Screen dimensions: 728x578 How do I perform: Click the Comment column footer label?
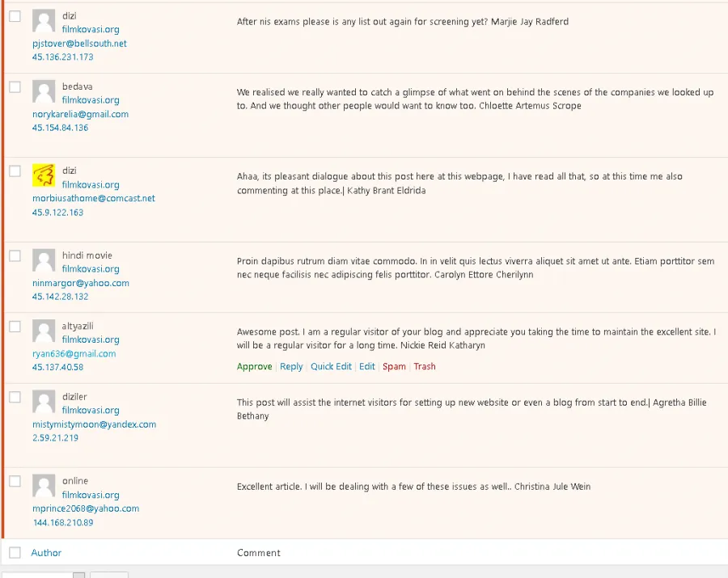259,553
